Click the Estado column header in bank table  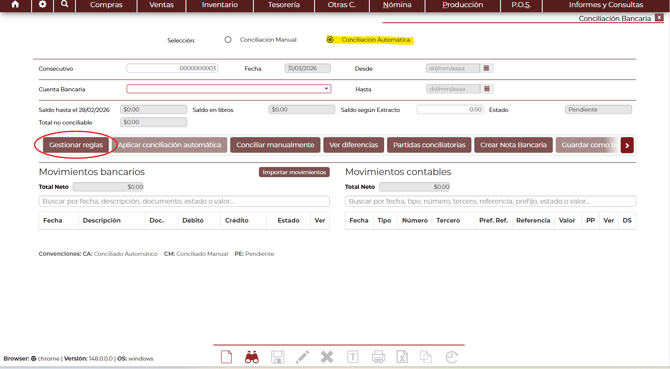tap(288, 220)
